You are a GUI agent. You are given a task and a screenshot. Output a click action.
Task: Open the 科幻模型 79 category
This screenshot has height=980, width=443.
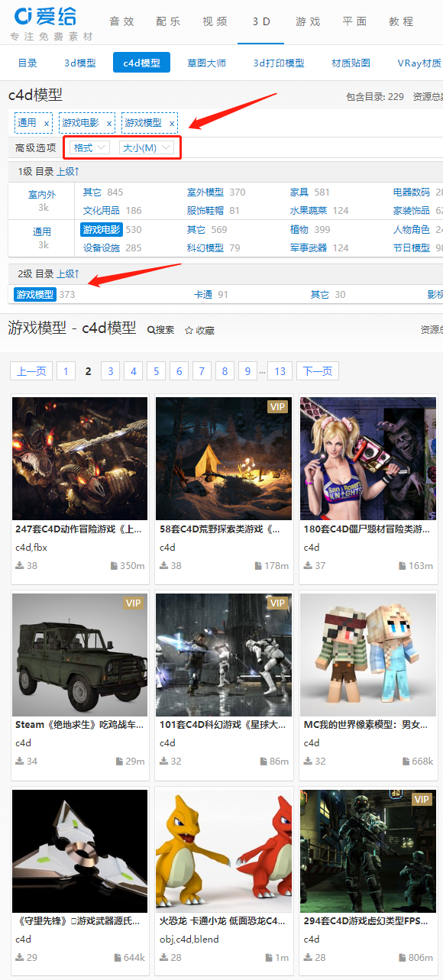[213, 247]
